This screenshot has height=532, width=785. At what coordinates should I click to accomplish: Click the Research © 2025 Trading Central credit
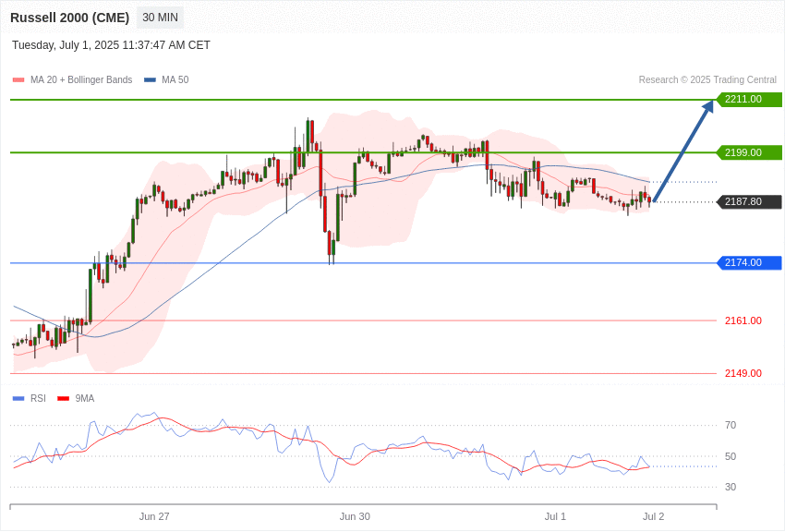pos(707,79)
